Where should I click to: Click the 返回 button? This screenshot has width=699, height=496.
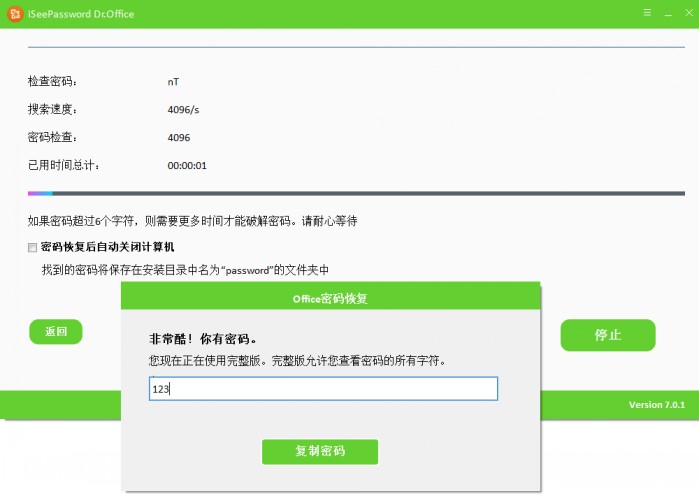point(56,332)
